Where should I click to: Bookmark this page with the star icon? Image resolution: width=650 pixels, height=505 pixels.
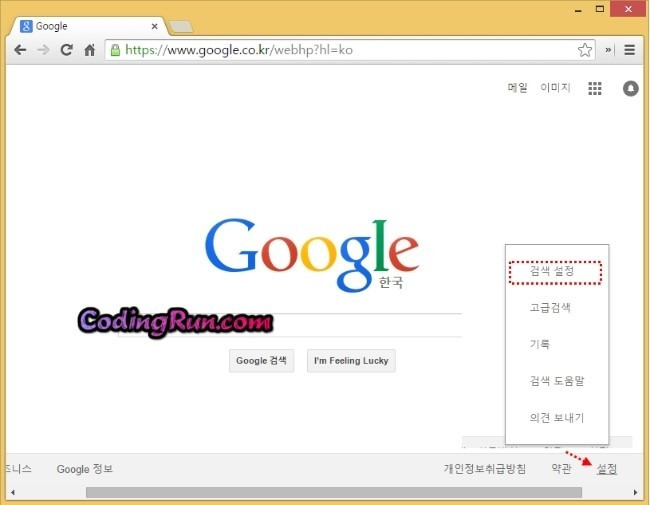click(585, 50)
